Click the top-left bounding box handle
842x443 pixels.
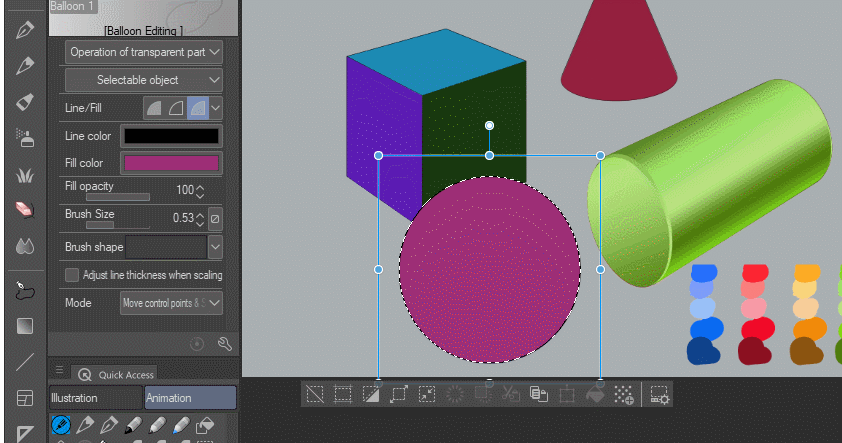click(x=379, y=155)
